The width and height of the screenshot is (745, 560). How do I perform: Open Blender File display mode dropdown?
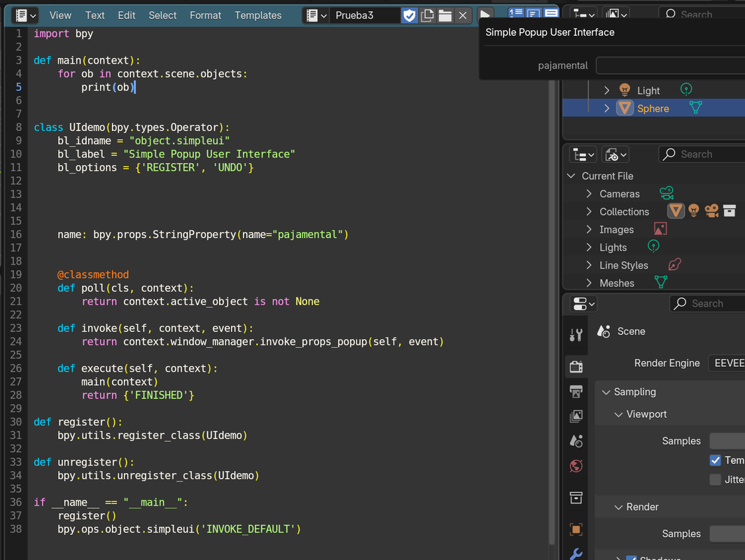pos(615,155)
